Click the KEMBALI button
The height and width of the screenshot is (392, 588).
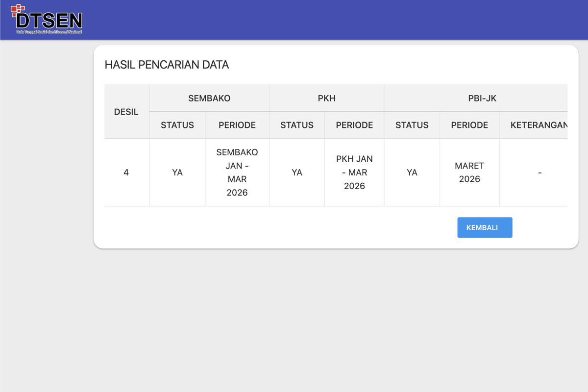coord(485,227)
